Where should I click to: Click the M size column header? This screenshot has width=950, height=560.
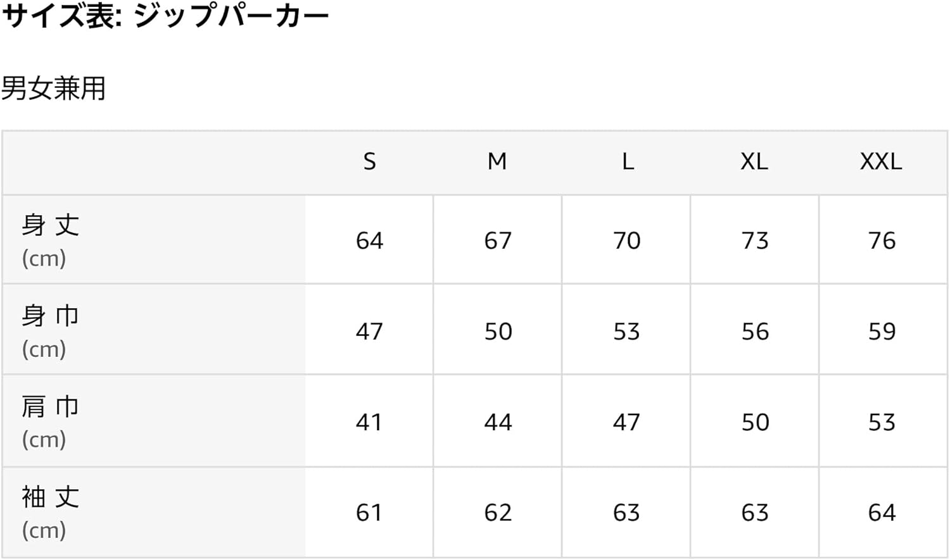[497, 162]
